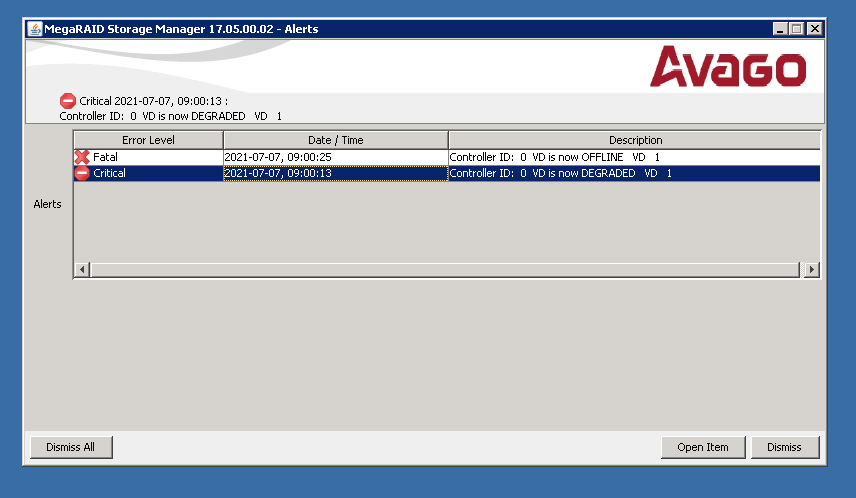Select the 'VD is now DEGRADED' table description

634,173
